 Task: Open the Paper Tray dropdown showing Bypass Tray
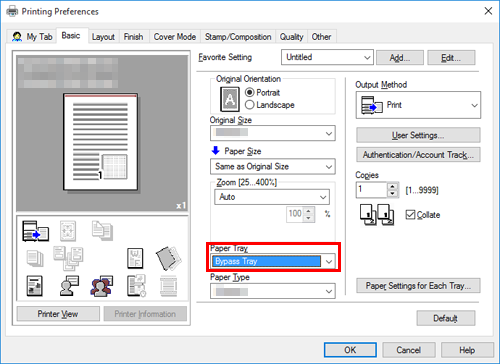click(x=273, y=261)
